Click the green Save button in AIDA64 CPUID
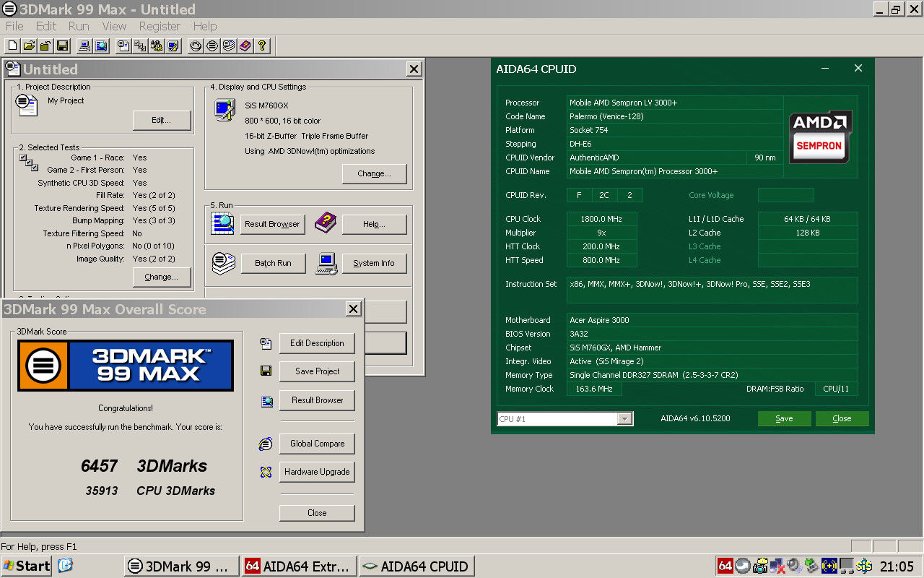 click(784, 418)
